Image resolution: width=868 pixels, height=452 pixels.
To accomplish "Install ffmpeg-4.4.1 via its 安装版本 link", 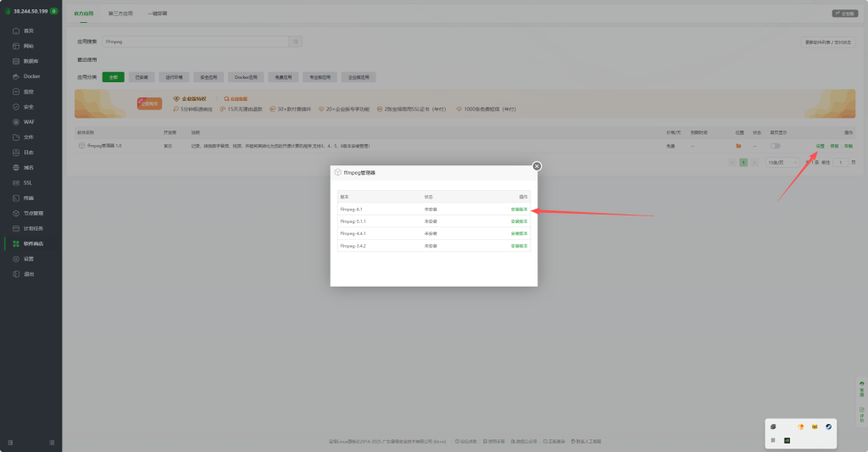I will (519, 233).
